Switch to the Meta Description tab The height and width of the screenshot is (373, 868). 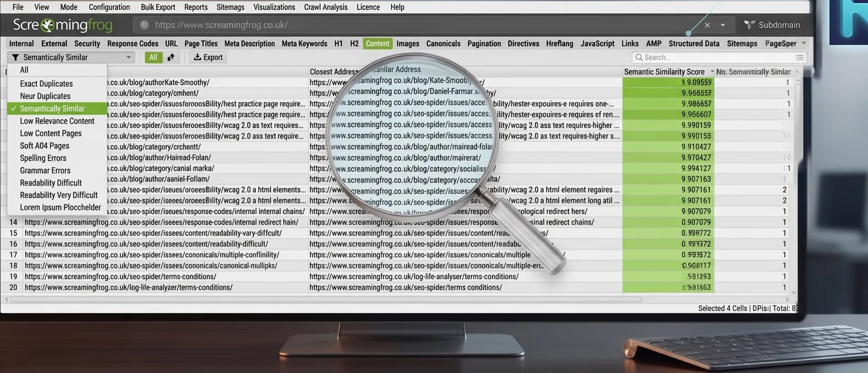pyautogui.click(x=249, y=43)
